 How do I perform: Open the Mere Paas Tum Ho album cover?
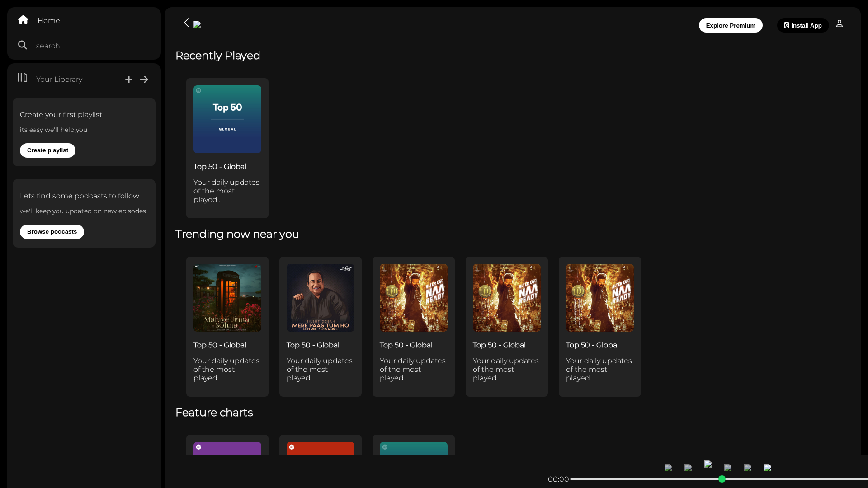(321, 298)
